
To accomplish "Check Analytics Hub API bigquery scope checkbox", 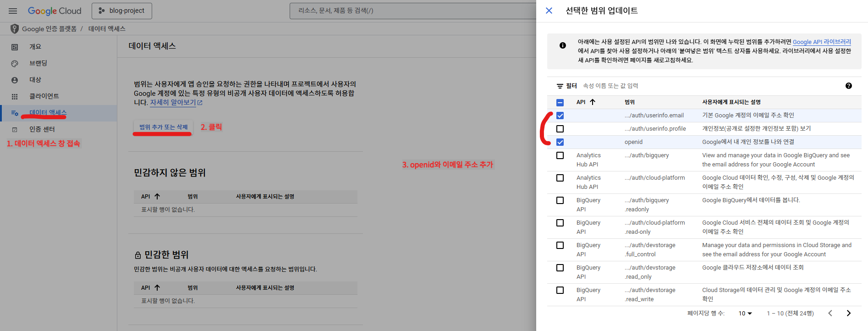I will pos(560,155).
